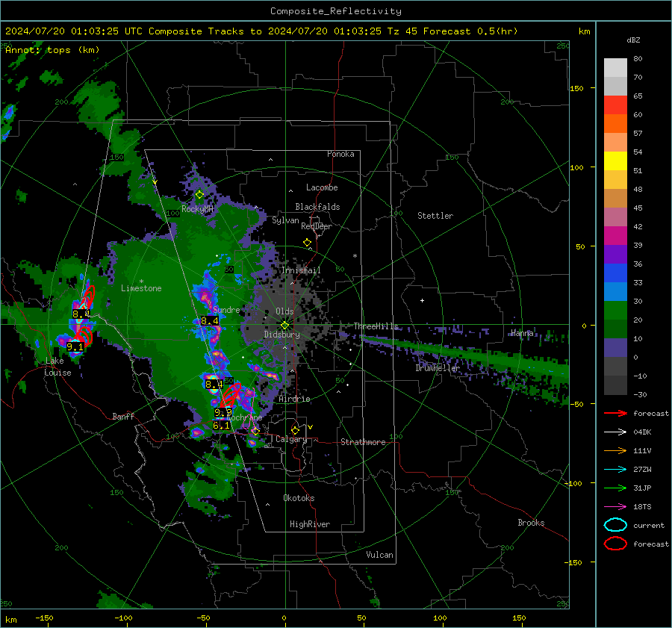Click the red forecast ellipses near storm top 9.9
The image size is (672, 628).
click(x=231, y=395)
